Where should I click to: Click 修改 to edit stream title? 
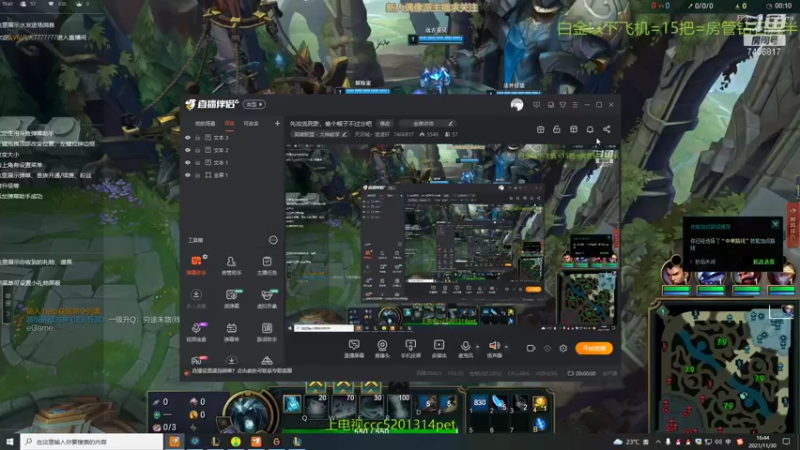(385, 123)
